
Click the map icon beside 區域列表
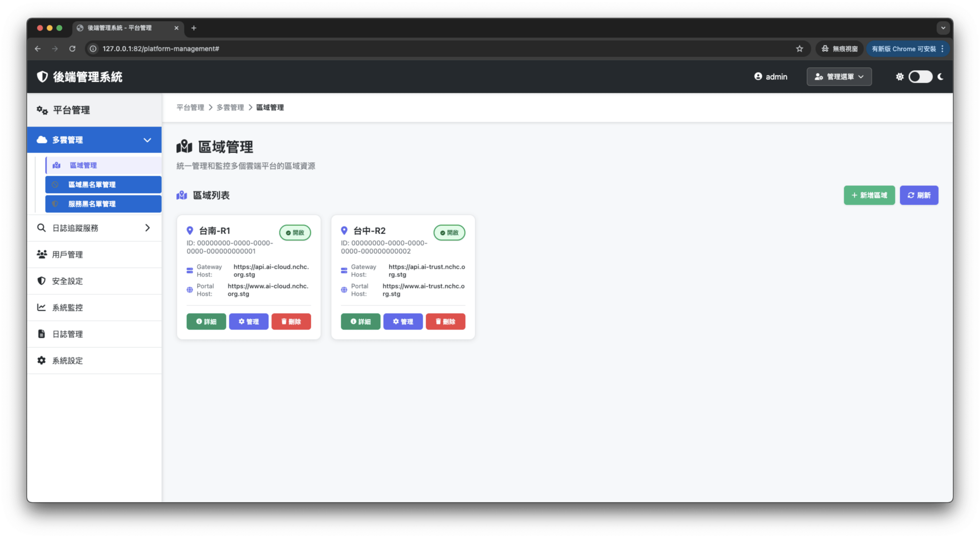coord(182,195)
